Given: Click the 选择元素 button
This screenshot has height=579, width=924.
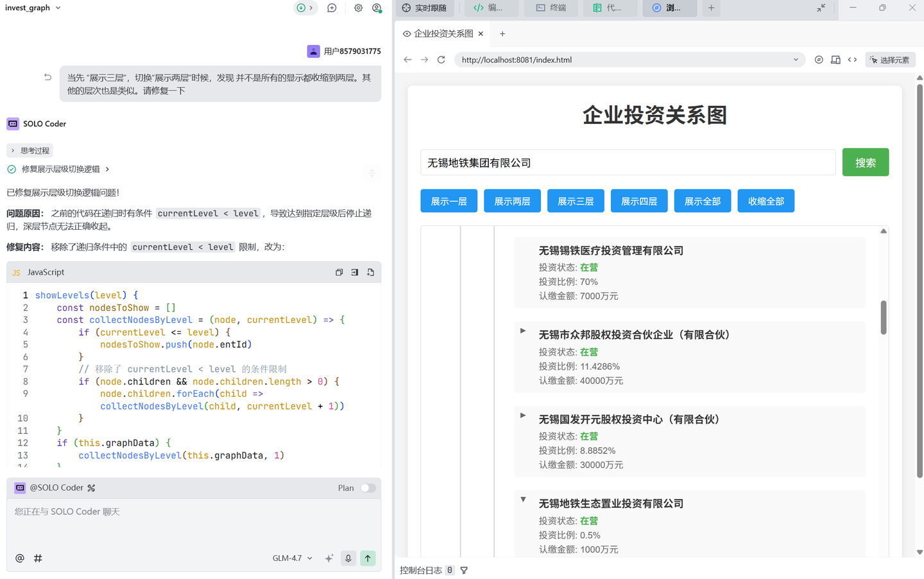Looking at the screenshot, I should (890, 60).
